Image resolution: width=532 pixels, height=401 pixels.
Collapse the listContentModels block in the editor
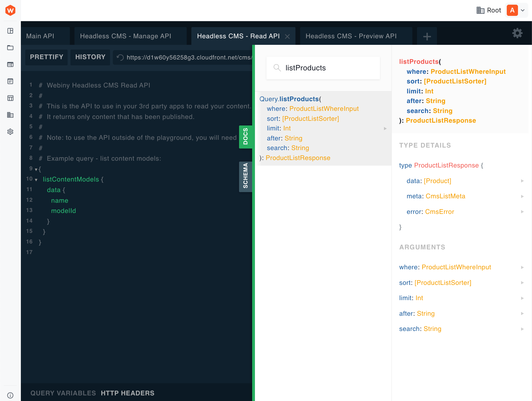coord(36,179)
